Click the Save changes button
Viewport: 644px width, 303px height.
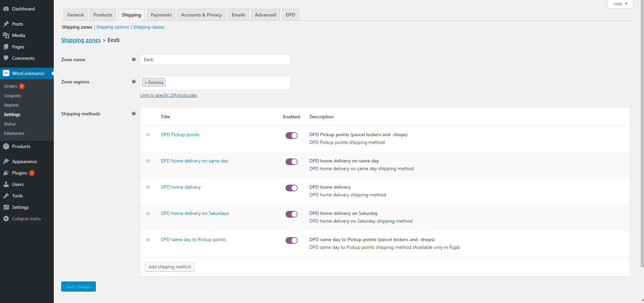[78, 287]
